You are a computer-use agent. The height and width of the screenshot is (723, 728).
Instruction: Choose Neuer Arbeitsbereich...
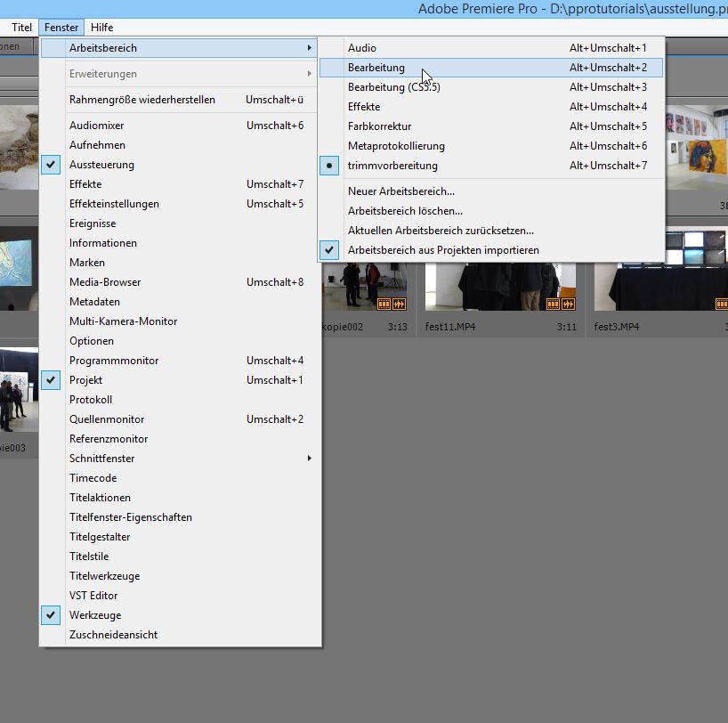coord(491,191)
